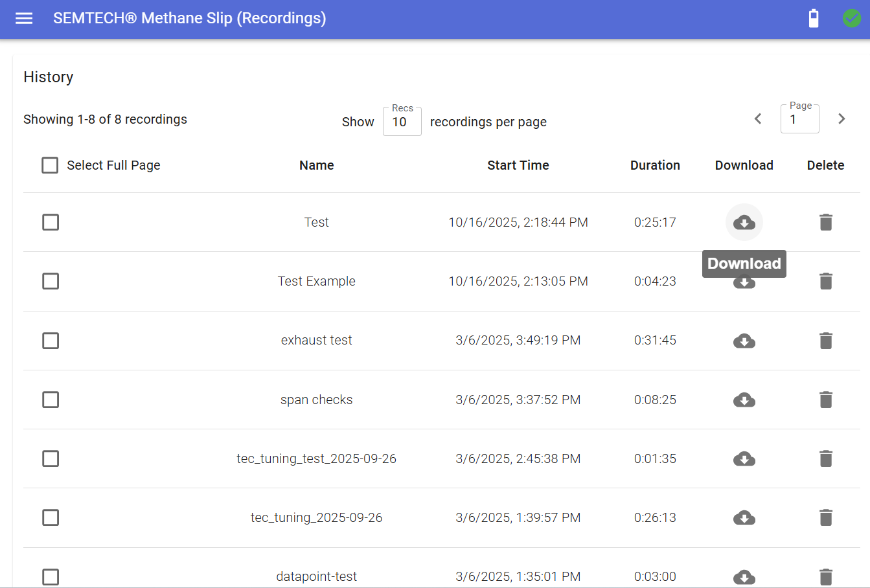Image resolution: width=870 pixels, height=588 pixels.
Task: Click the Showing 1-8 of 8 recordings text
Action: 105,119
